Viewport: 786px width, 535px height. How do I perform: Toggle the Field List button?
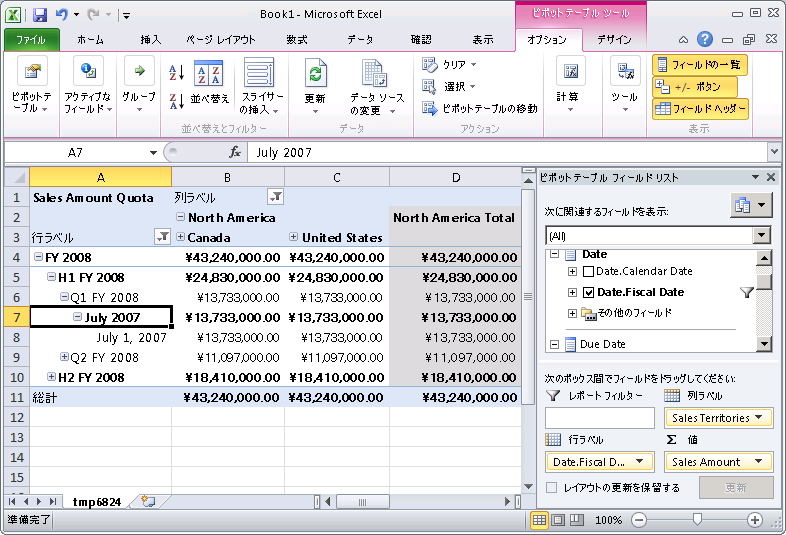(x=700, y=65)
